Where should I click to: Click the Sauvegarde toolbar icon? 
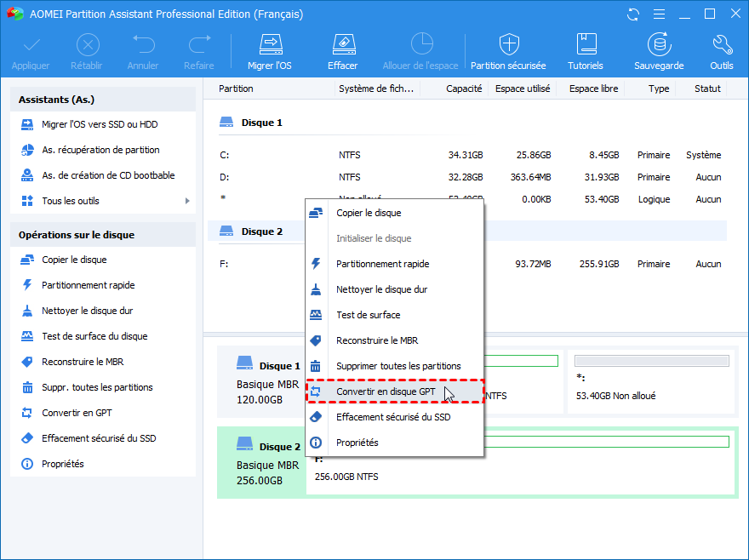[x=658, y=45]
